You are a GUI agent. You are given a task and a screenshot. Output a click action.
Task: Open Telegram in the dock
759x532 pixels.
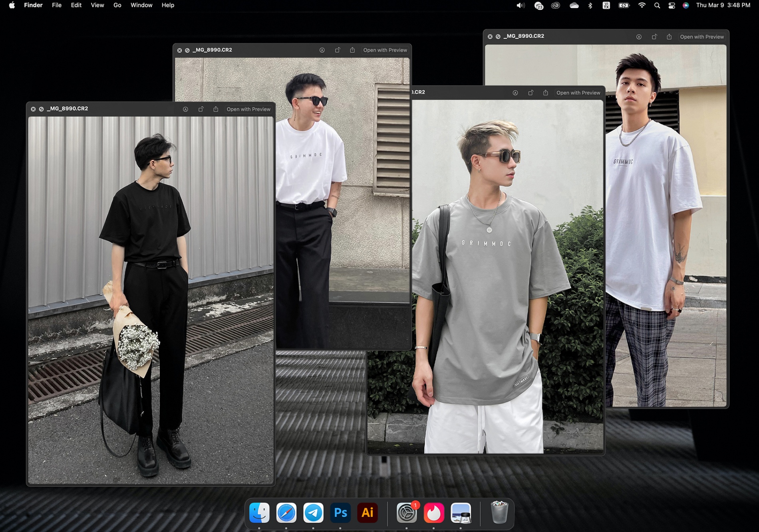(x=314, y=513)
